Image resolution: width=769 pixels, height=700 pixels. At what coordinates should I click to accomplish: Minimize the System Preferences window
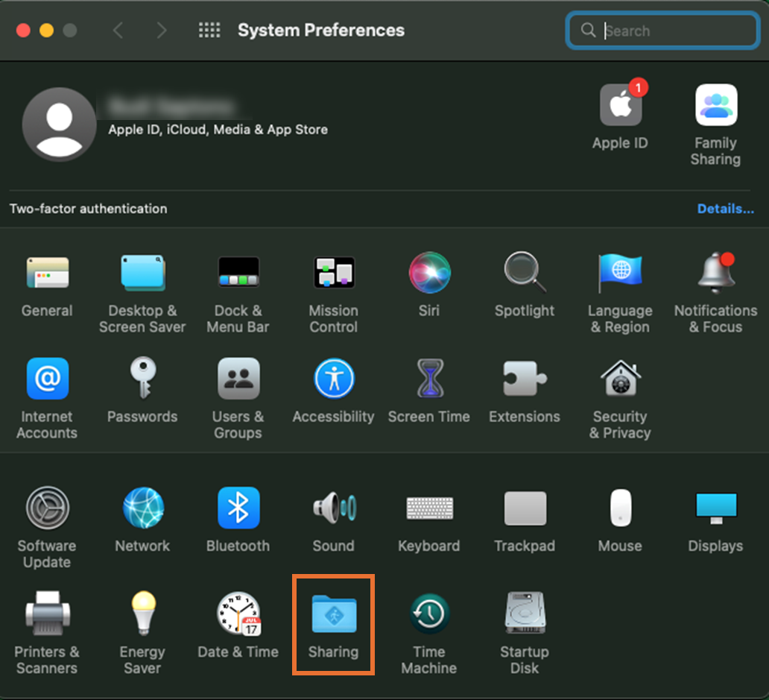pos(47,31)
